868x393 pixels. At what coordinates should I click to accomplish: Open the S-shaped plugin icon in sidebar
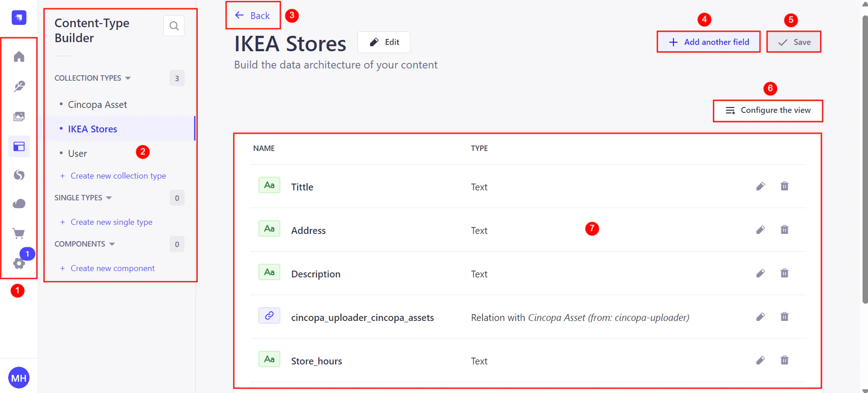[19, 175]
